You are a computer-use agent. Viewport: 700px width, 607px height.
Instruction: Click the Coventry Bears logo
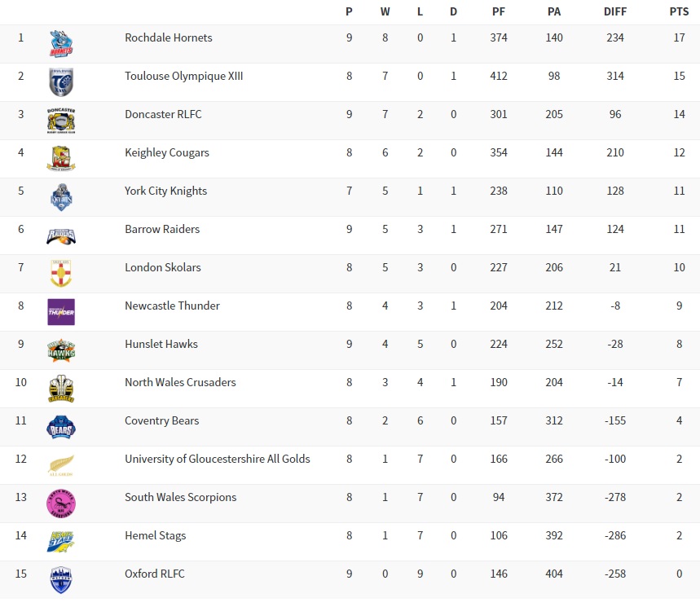tap(61, 427)
